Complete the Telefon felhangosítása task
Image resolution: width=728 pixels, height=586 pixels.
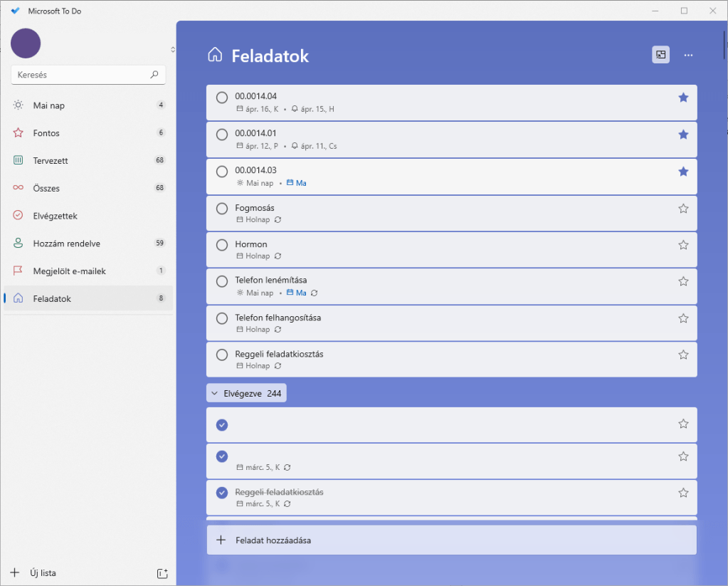(222, 318)
